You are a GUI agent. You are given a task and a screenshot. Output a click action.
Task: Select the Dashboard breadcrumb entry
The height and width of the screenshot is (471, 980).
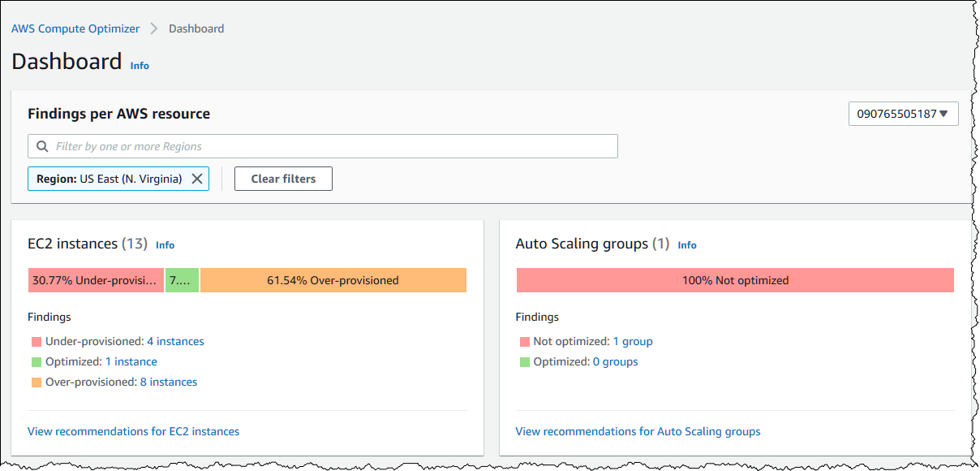pos(196,28)
